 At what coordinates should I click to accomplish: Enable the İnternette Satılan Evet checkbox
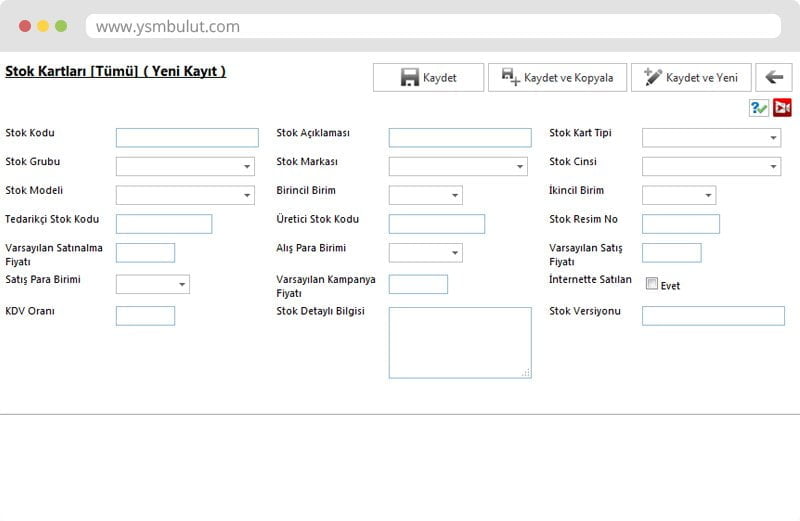tap(652, 284)
